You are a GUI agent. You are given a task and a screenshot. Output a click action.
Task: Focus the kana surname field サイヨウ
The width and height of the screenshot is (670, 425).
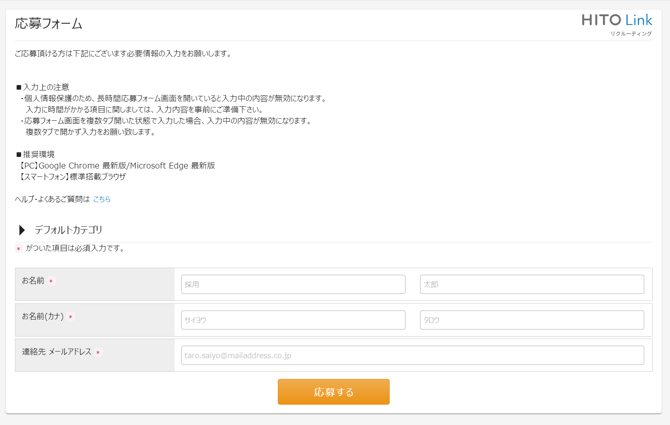click(293, 320)
